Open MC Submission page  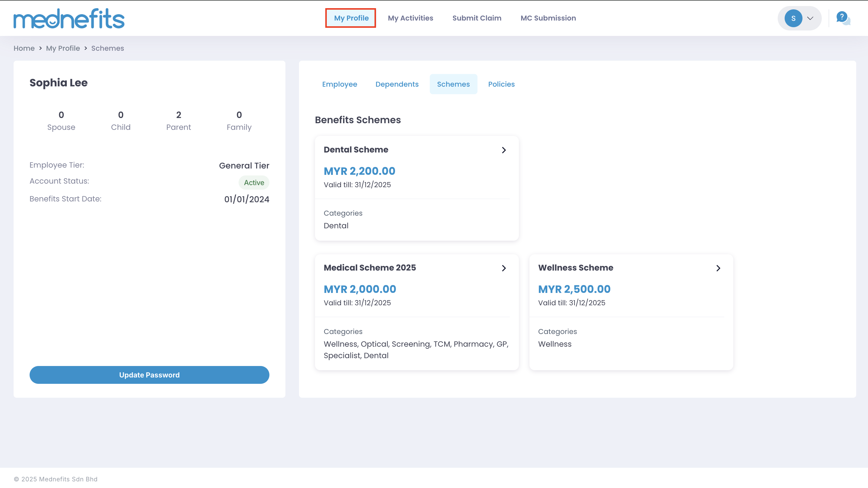548,18
